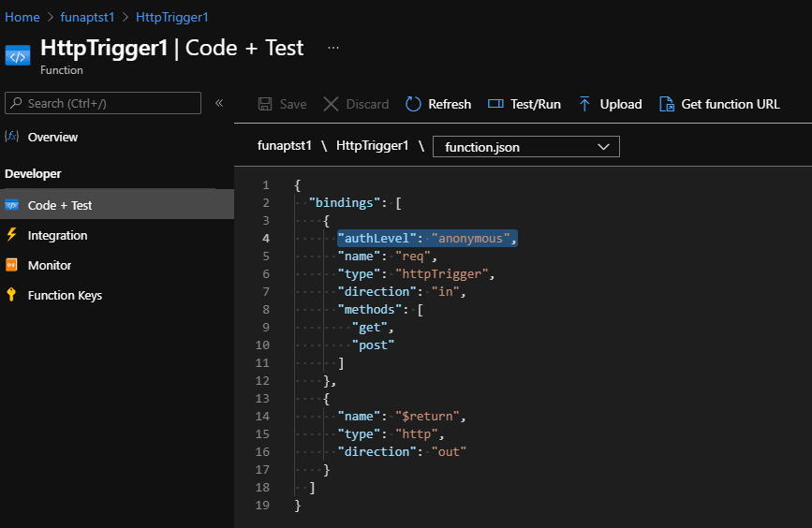Viewport: 812px width, 528px height.
Task: Click the funaptst1 path segment
Action: point(285,146)
